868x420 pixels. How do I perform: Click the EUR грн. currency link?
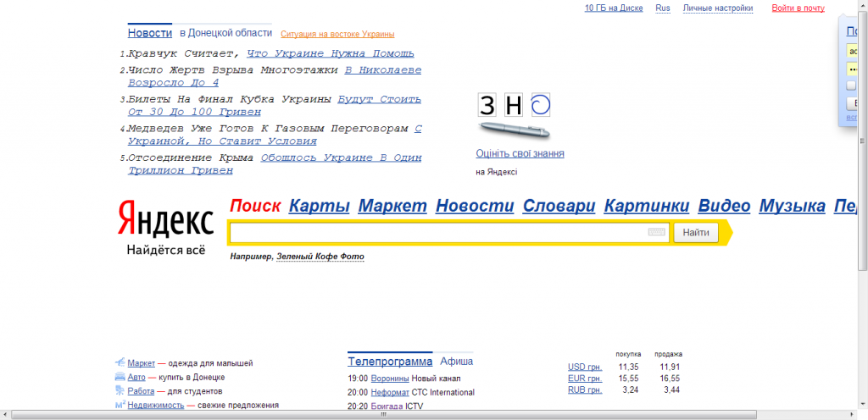pyautogui.click(x=585, y=379)
